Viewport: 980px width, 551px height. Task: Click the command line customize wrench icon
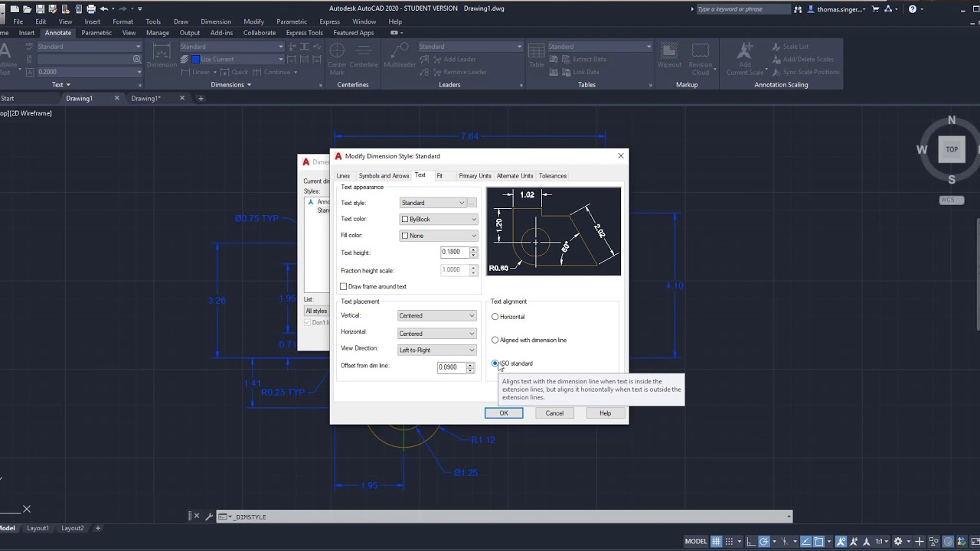coord(209,517)
